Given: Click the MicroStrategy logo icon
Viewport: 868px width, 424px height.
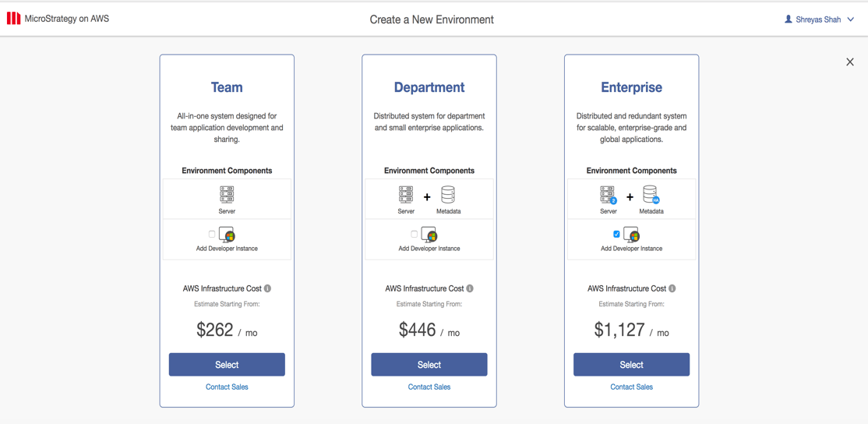Looking at the screenshot, I should 14,18.
